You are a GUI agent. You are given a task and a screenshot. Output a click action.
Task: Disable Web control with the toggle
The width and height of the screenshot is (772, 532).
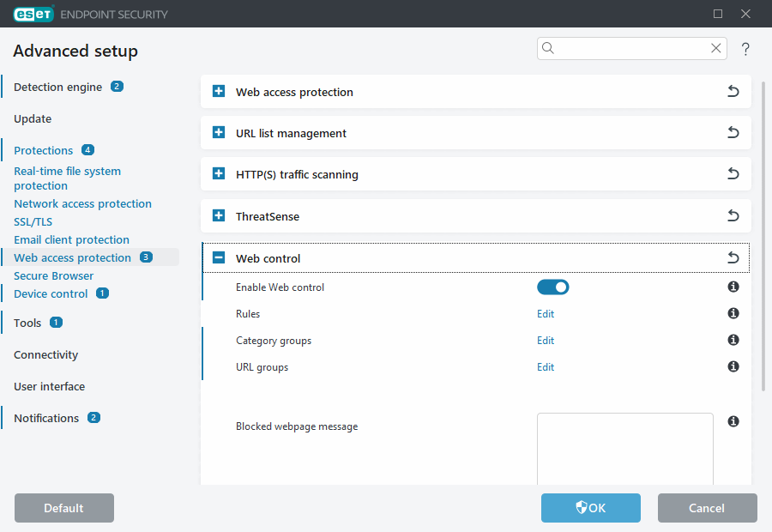click(552, 287)
